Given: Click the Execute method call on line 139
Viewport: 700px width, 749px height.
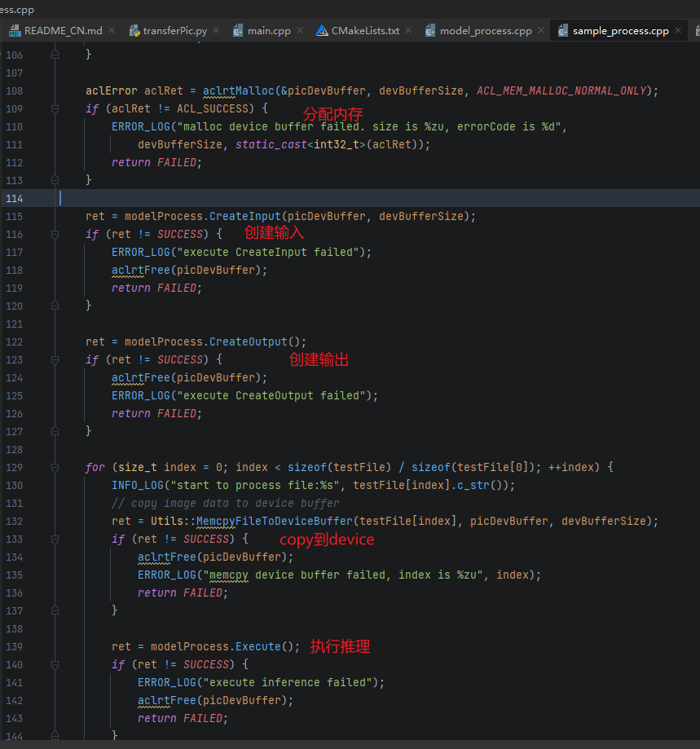Looking at the screenshot, I should click(258, 647).
